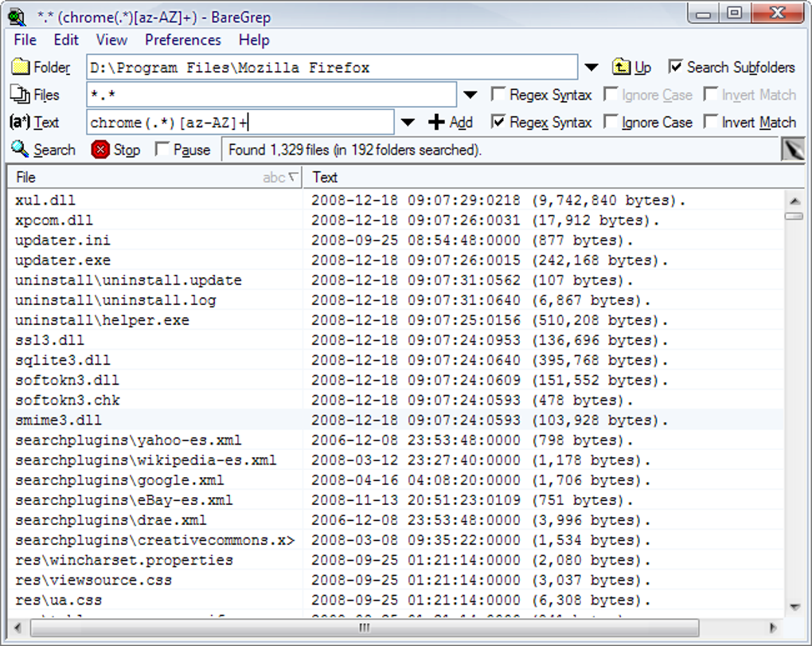The image size is (812, 646).
Task: Click the vertical scrollbar down arrow
Action: [794, 607]
